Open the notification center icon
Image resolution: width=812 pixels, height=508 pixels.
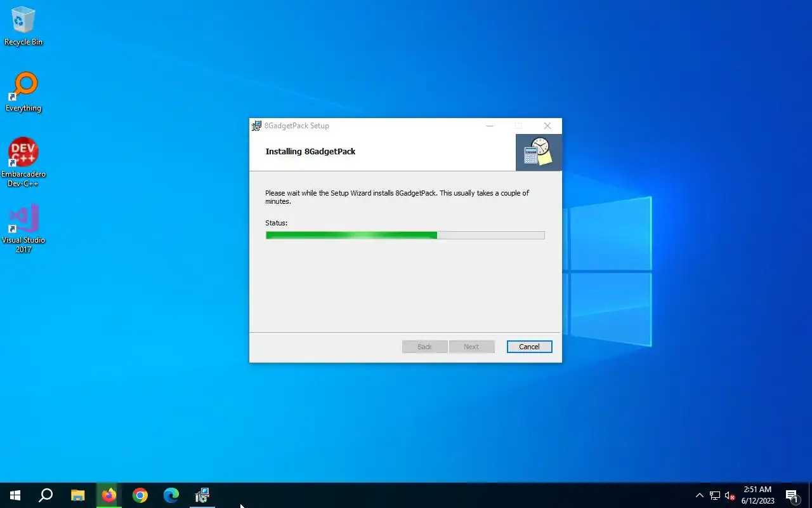pyautogui.click(x=792, y=495)
